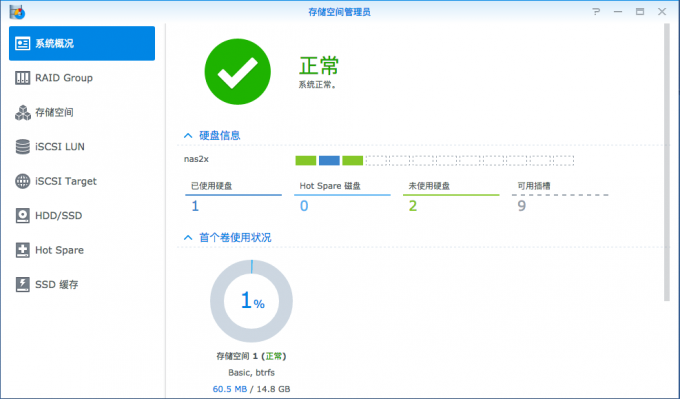Click the 系统正常。 status message
This screenshot has height=399, width=680.
(317, 85)
